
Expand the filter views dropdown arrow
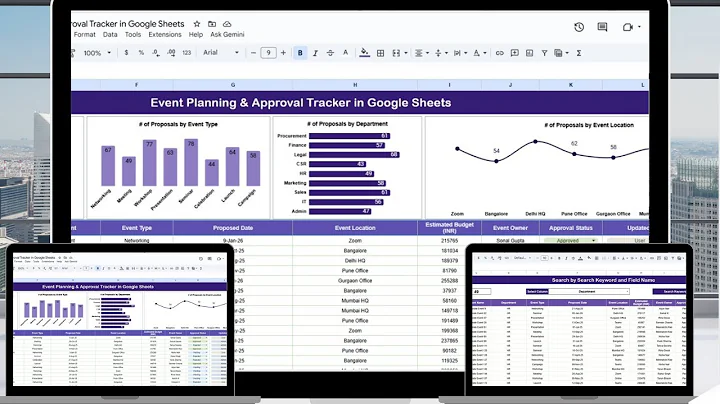[567, 53]
